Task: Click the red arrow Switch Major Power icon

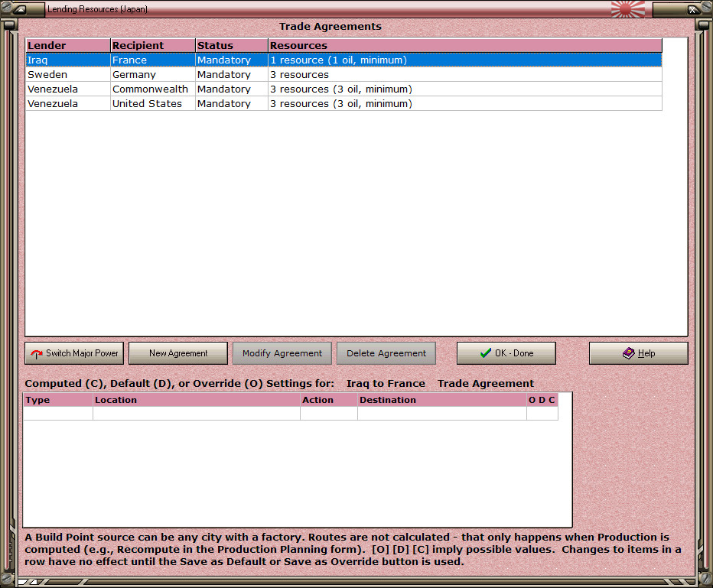Action: pyautogui.click(x=37, y=353)
